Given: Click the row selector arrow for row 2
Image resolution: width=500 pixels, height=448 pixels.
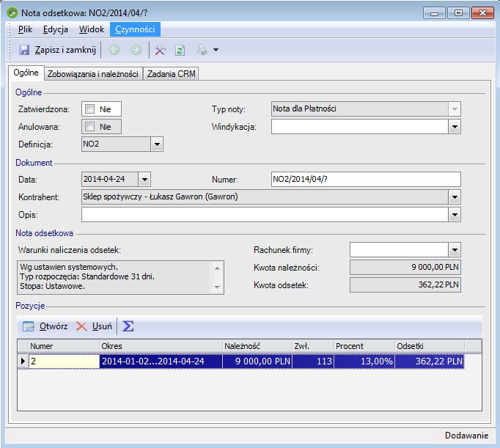Looking at the screenshot, I should (x=23, y=361).
